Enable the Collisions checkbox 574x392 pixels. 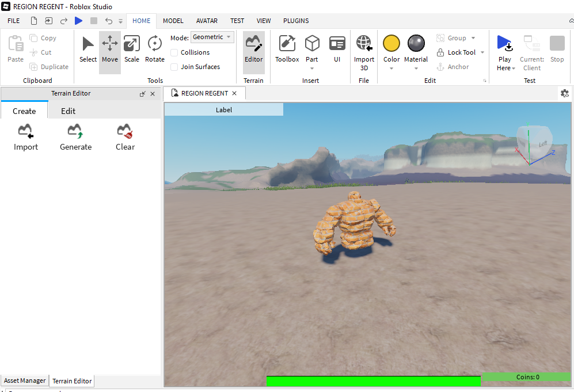(x=174, y=52)
